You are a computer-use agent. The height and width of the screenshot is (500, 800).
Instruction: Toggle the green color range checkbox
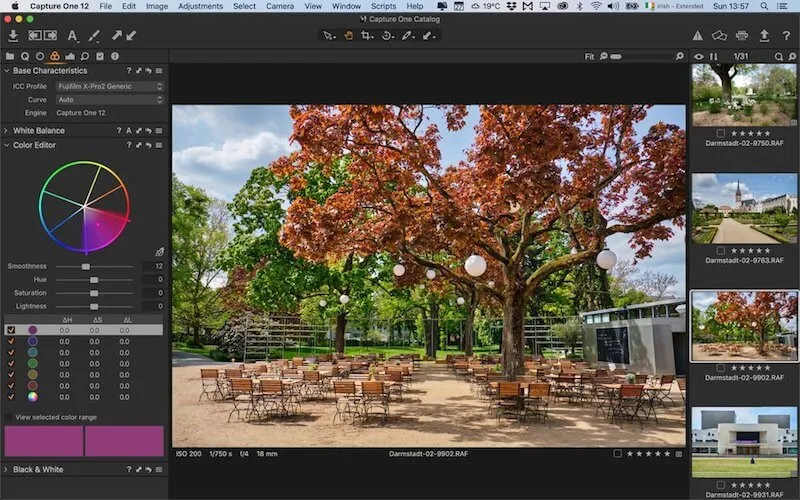click(x=11, y=363)
